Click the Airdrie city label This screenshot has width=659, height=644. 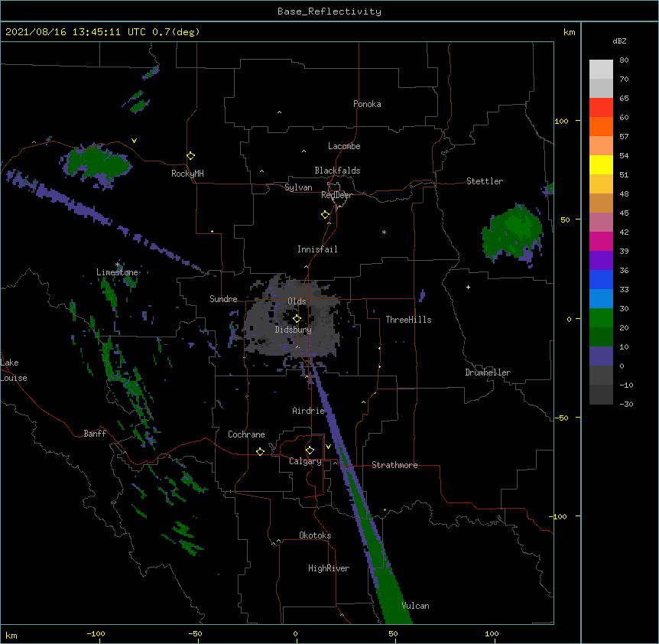[309, 411]
